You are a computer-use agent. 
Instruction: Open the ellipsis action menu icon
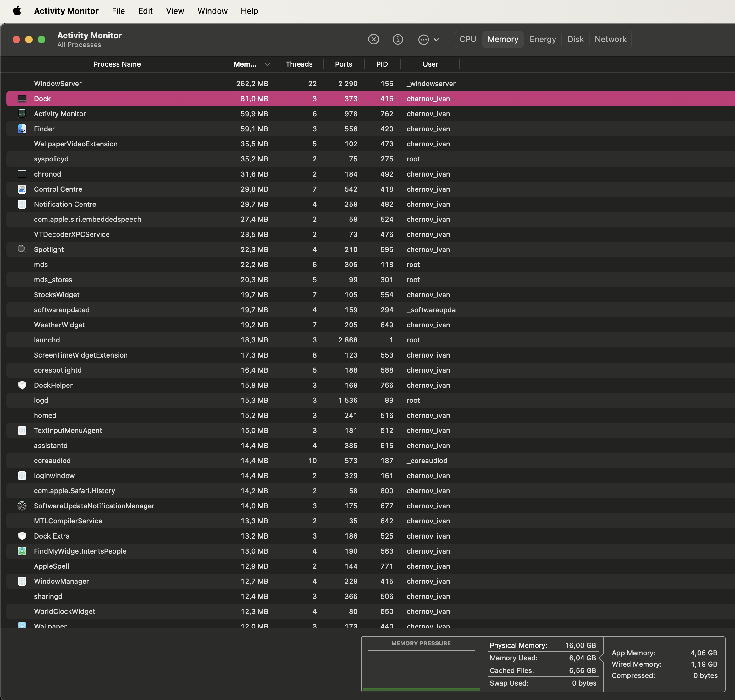pos(423,39)
